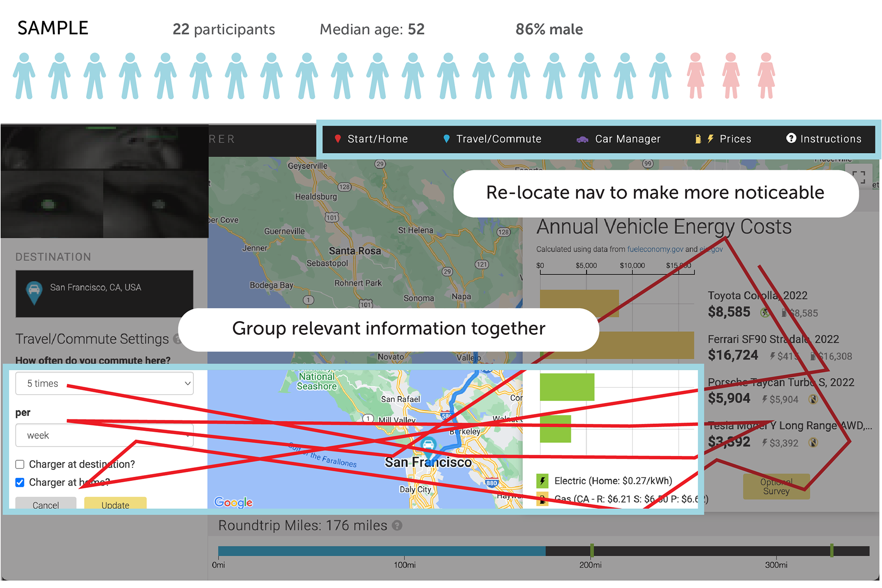The width and height of the screenshot is (882, 588).
Task: Click the Healdsburg label on the map
Action: (x=316, y=197)
